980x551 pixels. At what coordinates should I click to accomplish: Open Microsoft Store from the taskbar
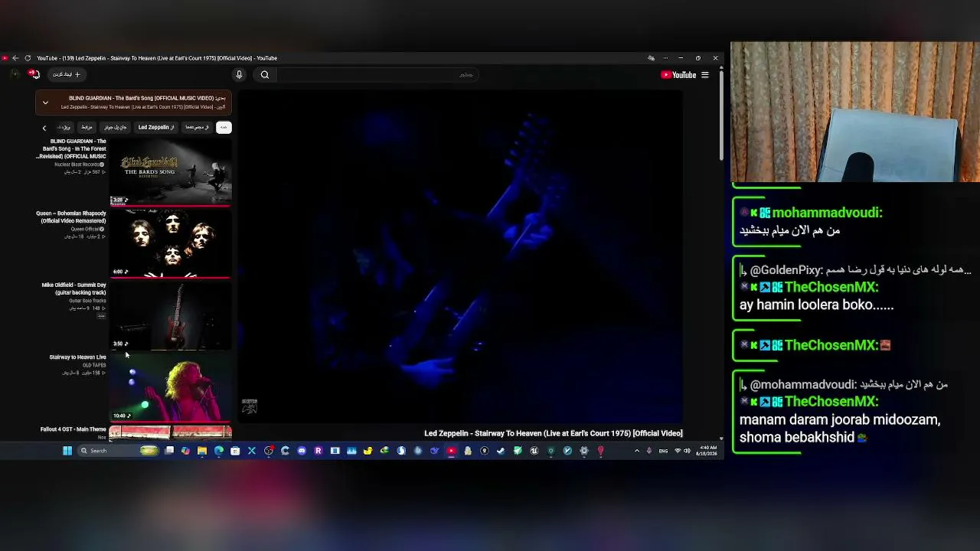pyautogui.click(x=235, y=451)
